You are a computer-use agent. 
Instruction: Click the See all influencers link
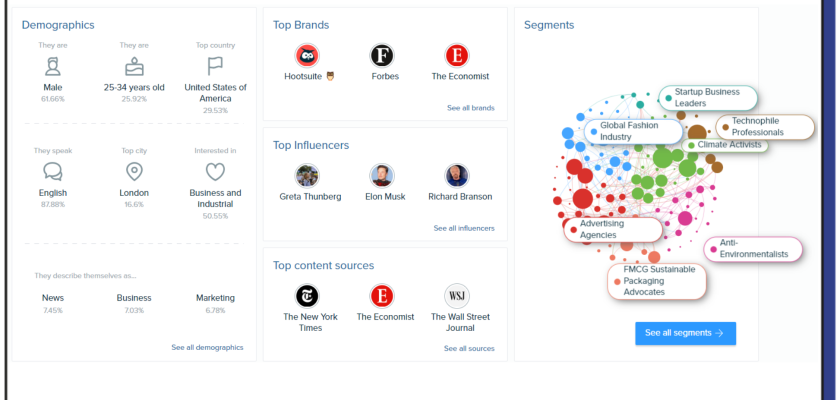tap(464, 228)
